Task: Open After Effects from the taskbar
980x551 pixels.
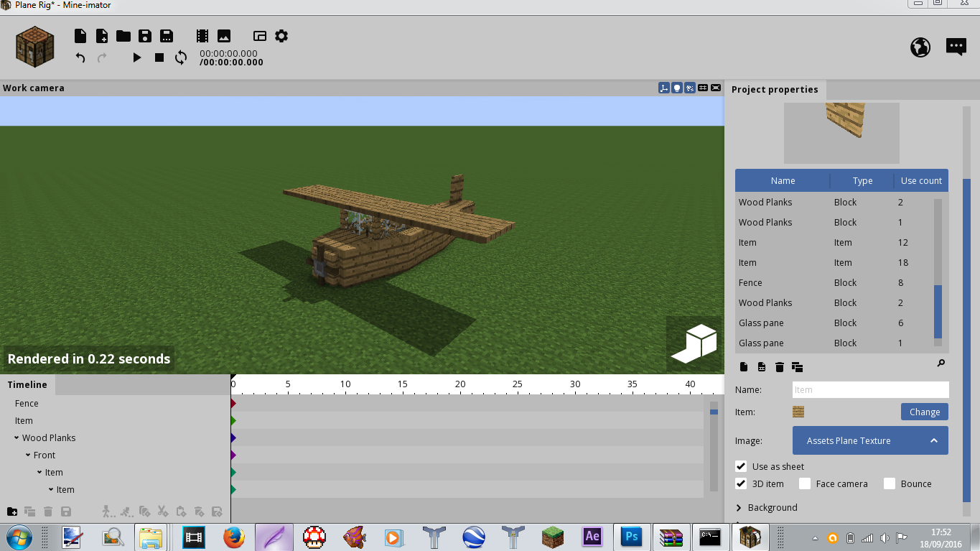Action: 592,537
